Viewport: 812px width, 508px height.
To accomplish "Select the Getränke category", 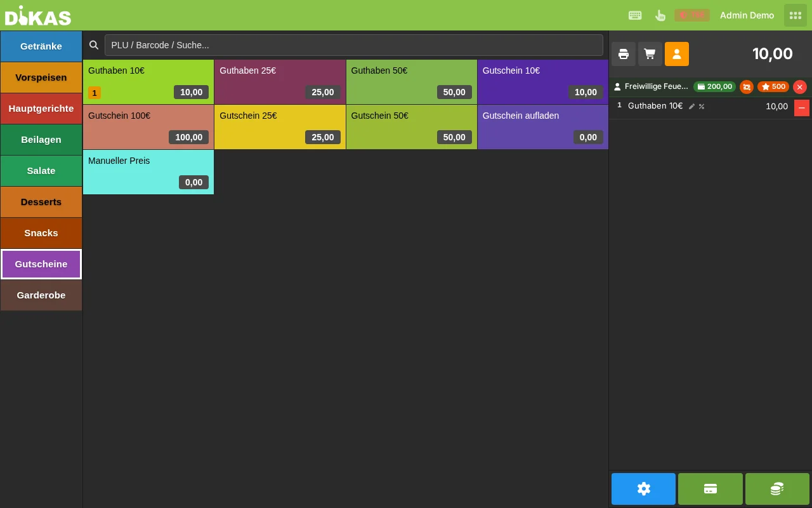I will pyautogui.click(x=41, y=46).
